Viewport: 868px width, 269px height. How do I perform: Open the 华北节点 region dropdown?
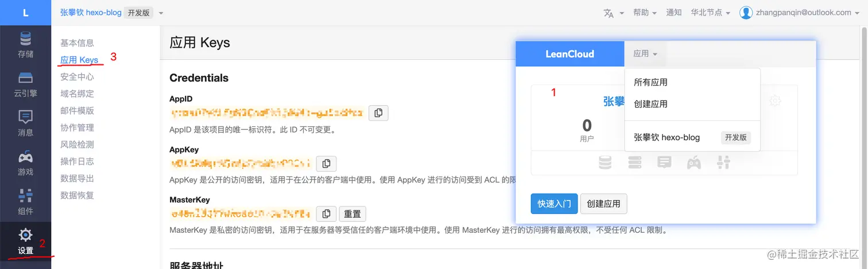click(711, 13)
